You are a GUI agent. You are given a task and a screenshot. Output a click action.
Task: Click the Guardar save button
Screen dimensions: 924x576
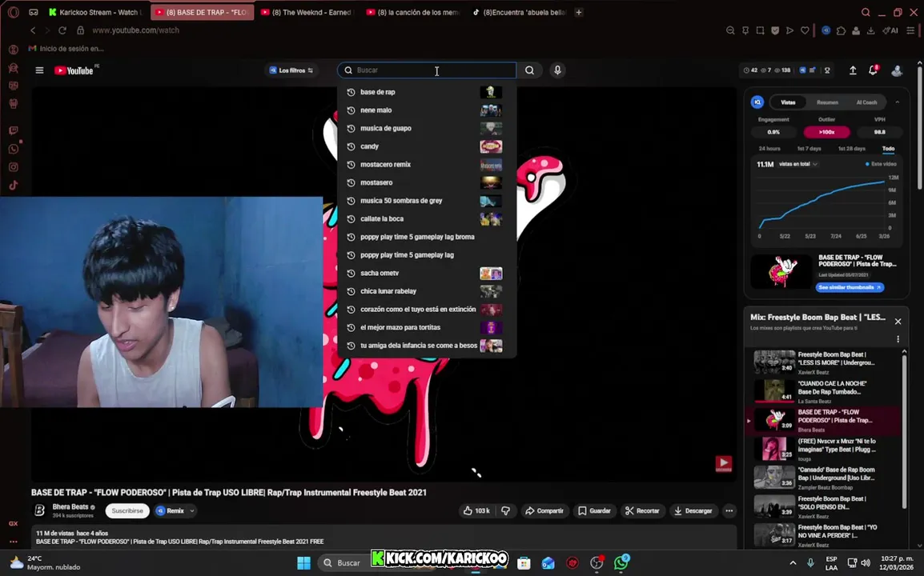click(x=594, y=510)
